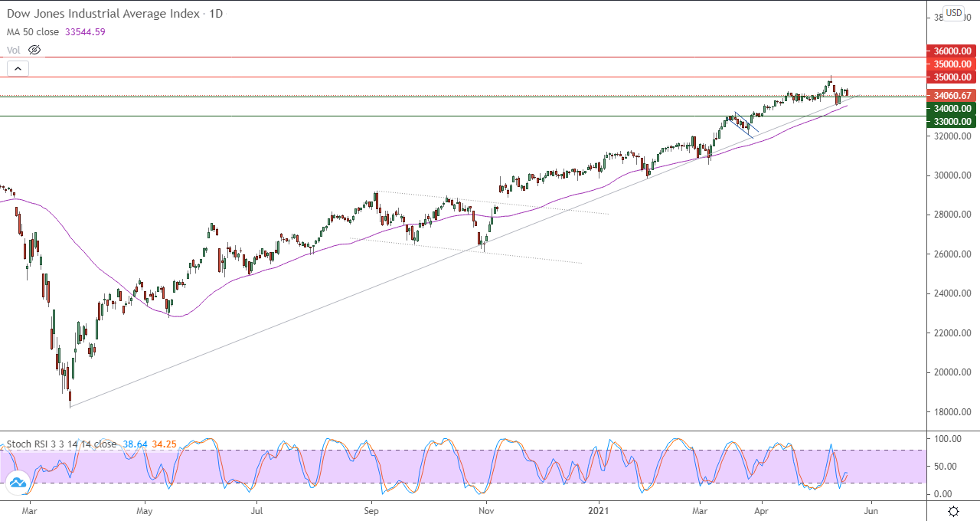Select the green 33000.00 price label

tap(952, 122)
